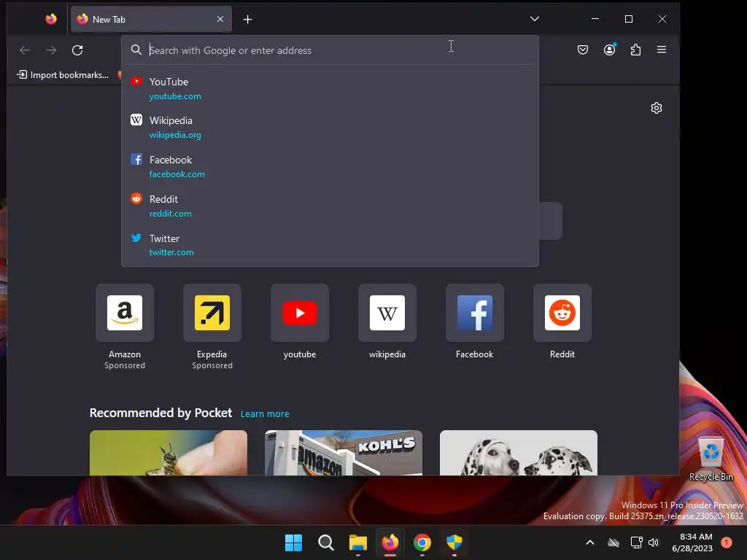Screen dimensions: 747x560
Task: Click the OneDrive cloud tray icon
Action: coord(614,542)
